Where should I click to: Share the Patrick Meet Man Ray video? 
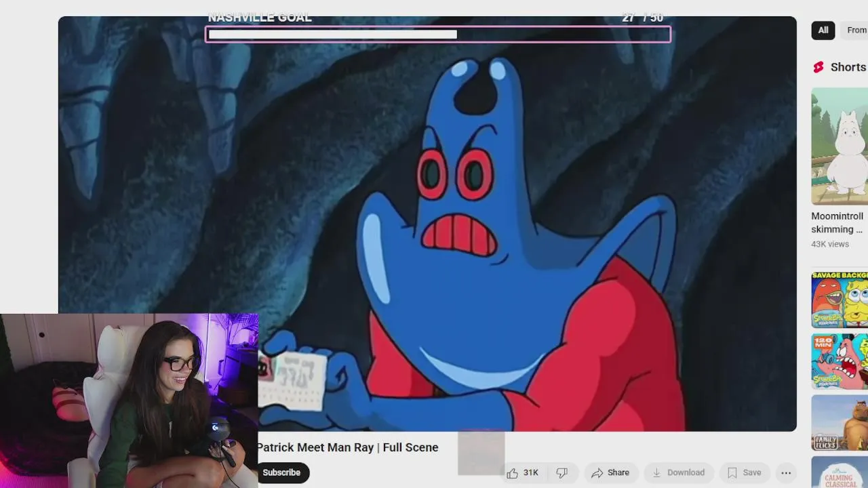coord(610,473)
